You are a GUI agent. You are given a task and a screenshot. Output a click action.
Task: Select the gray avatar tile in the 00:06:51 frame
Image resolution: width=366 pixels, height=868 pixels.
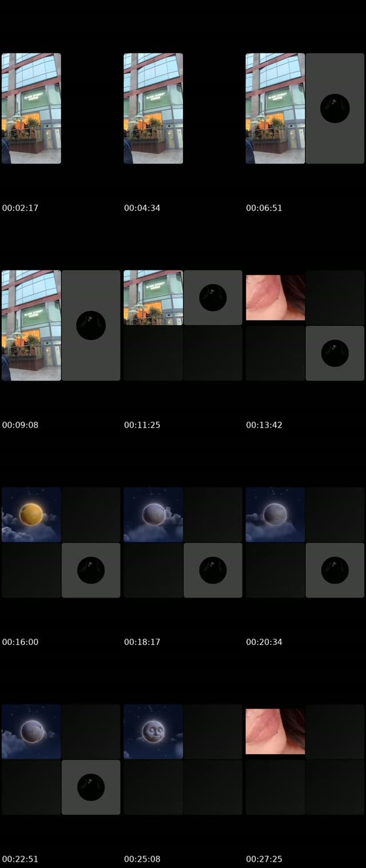tap(335, 109)
